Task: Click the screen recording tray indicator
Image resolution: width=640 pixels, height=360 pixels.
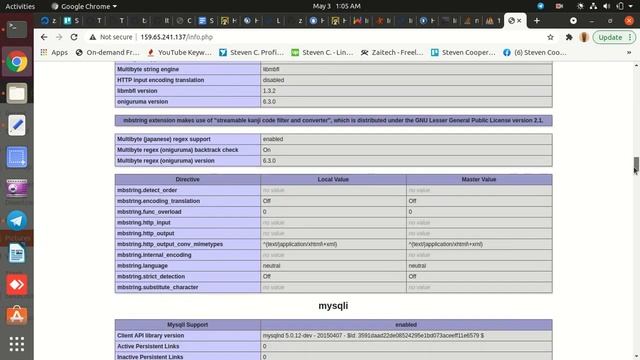Action: coord(559,6)
